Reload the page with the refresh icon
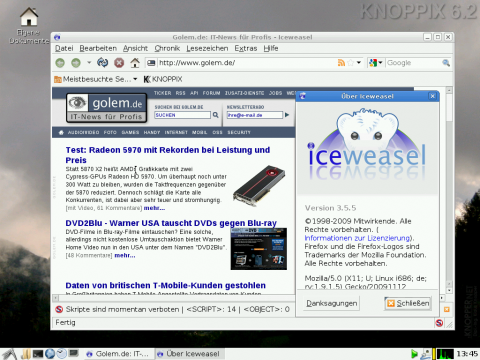 pyautogui.click(x=103, y=62)
